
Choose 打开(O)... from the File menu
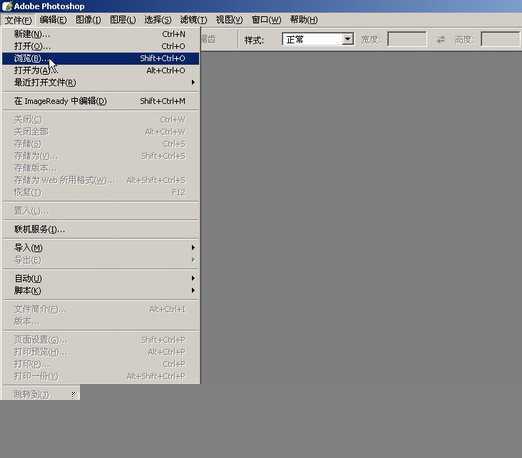(x=101, y=46)
